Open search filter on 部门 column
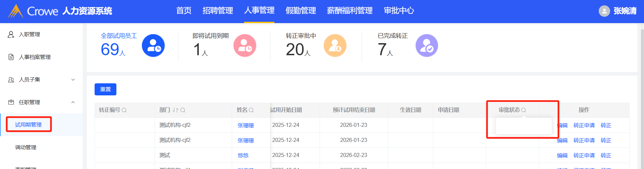 click(183, 110)
